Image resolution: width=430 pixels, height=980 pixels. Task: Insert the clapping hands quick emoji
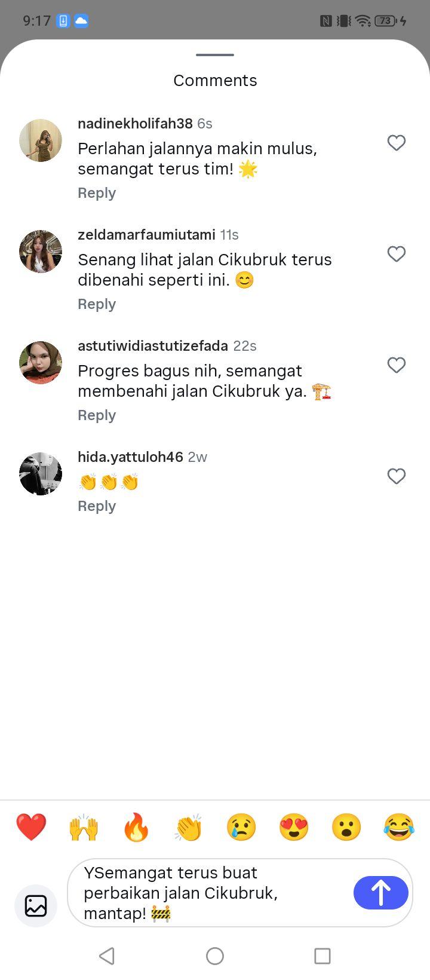pos(189,828)
